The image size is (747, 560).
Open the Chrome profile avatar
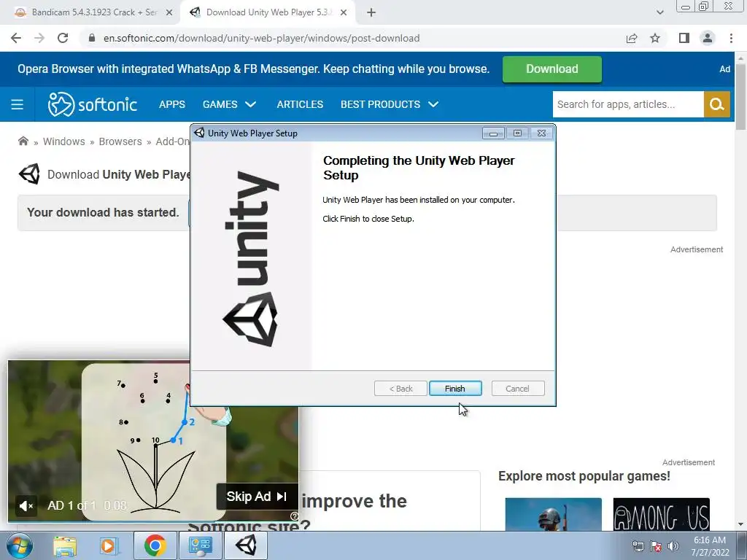tap(708, 38)
